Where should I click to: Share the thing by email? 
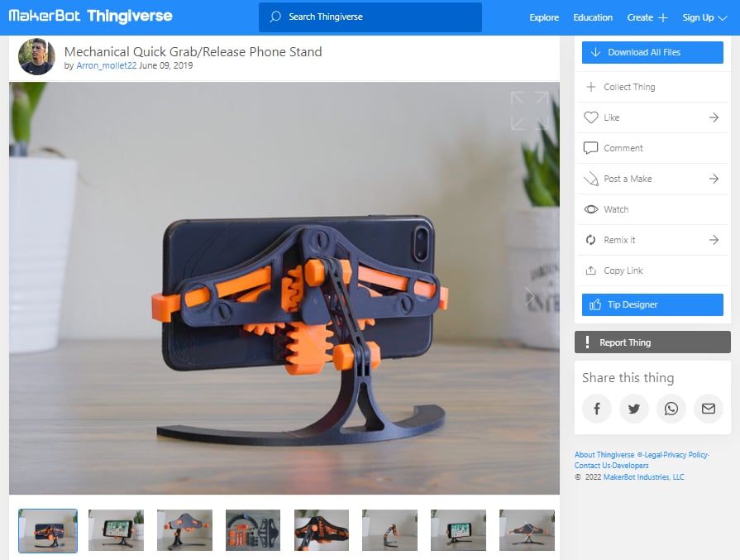(x=708, y=409)
